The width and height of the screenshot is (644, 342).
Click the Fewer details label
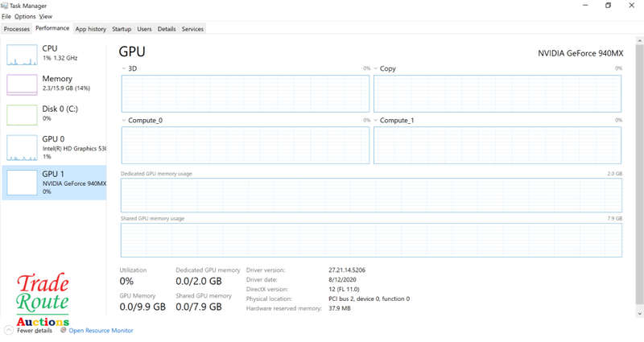tap(35, 331)
